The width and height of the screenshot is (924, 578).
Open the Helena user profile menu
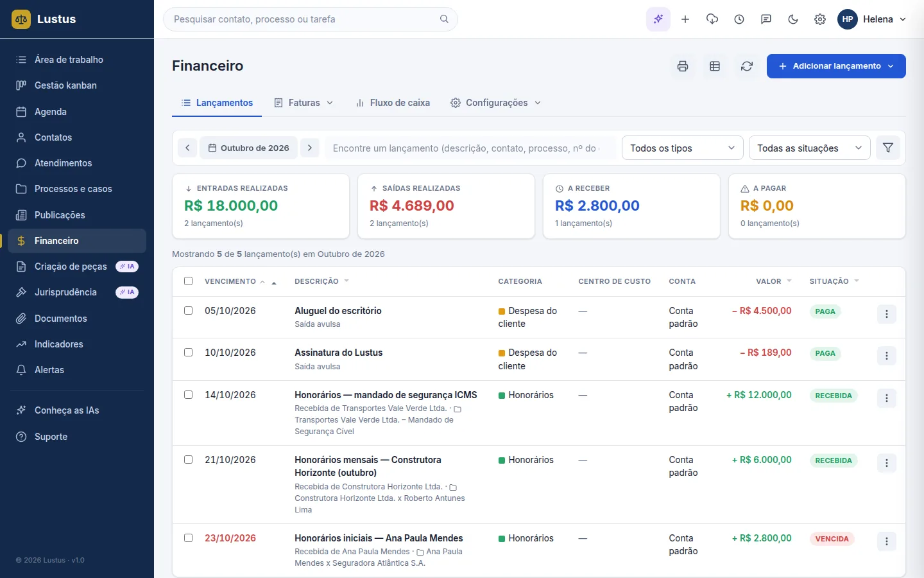872,19
